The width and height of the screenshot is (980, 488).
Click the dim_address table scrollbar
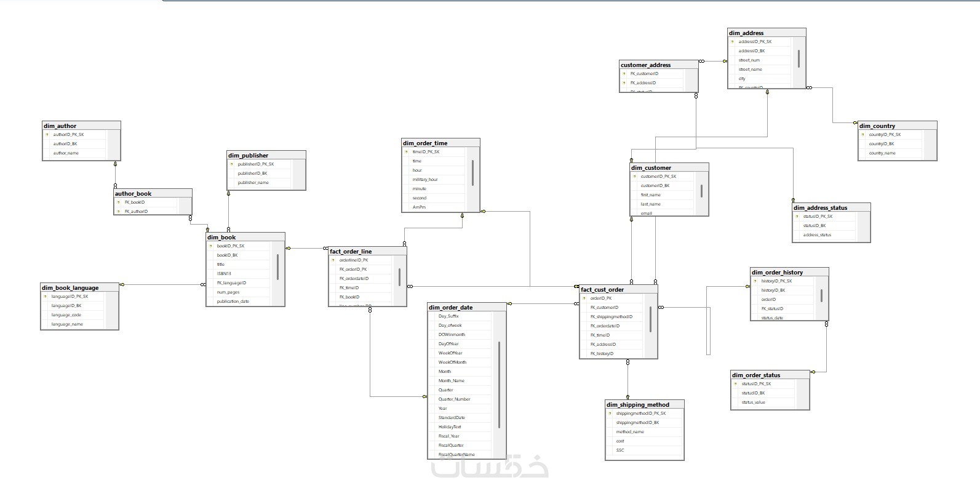click(x=799, y=58)
